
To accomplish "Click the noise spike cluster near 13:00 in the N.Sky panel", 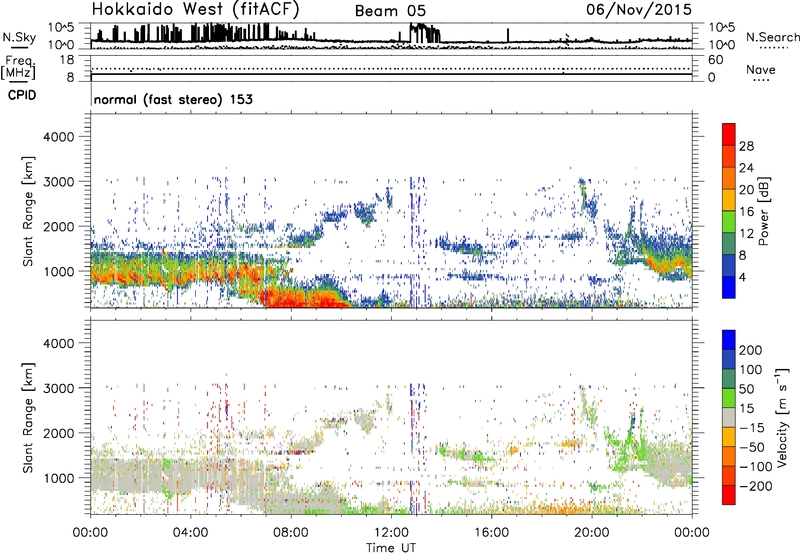I will [424, 34].
